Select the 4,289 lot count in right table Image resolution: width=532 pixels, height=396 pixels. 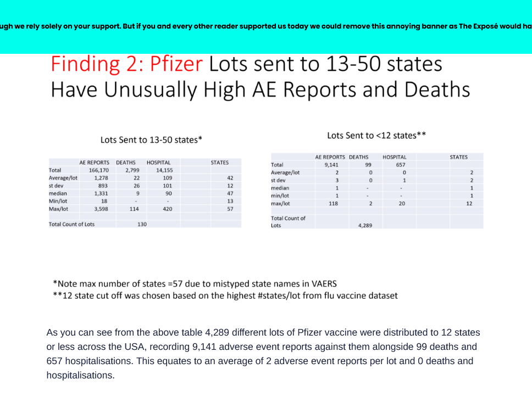point(365,226)
